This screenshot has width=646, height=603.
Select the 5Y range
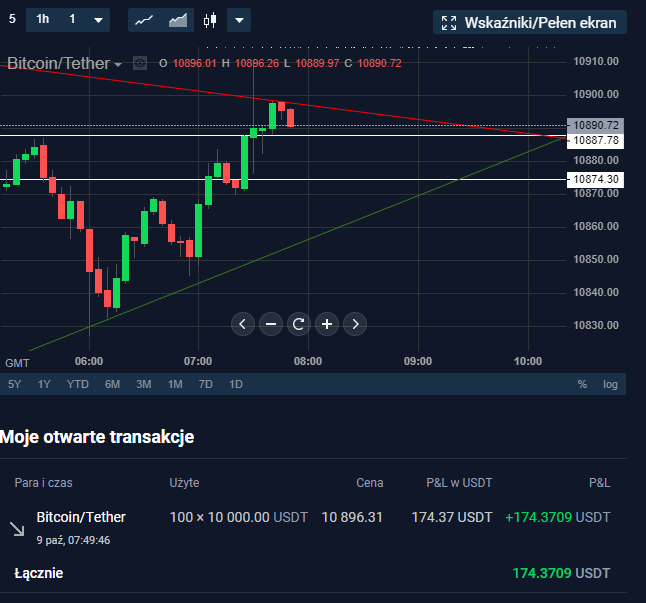pyautogui.click(x=14, y=384)
